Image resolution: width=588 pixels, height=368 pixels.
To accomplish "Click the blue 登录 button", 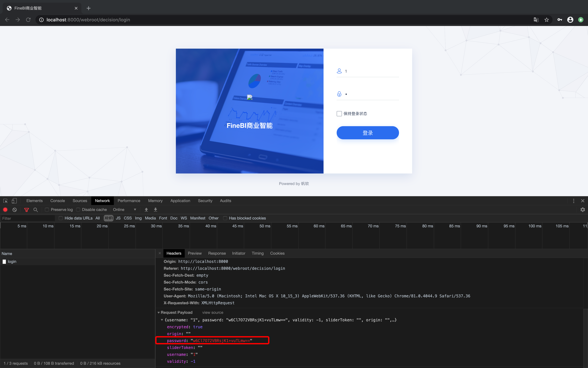I will click(368, 133).
